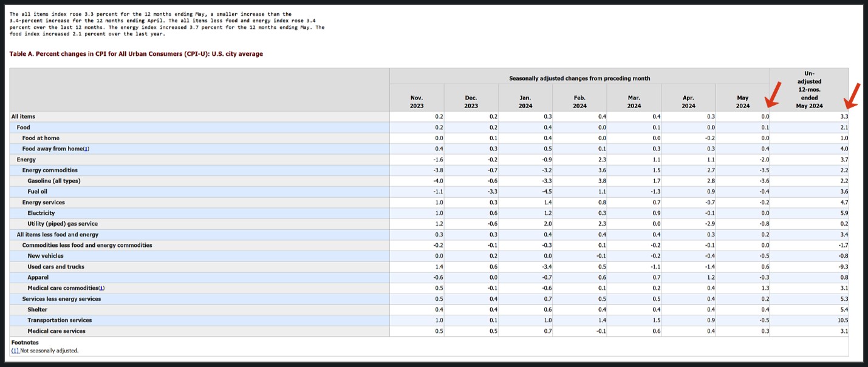The width and height of the screenshot is (868, 367).
Task: Click the (1) link under Footnotes
Action: 15,351
